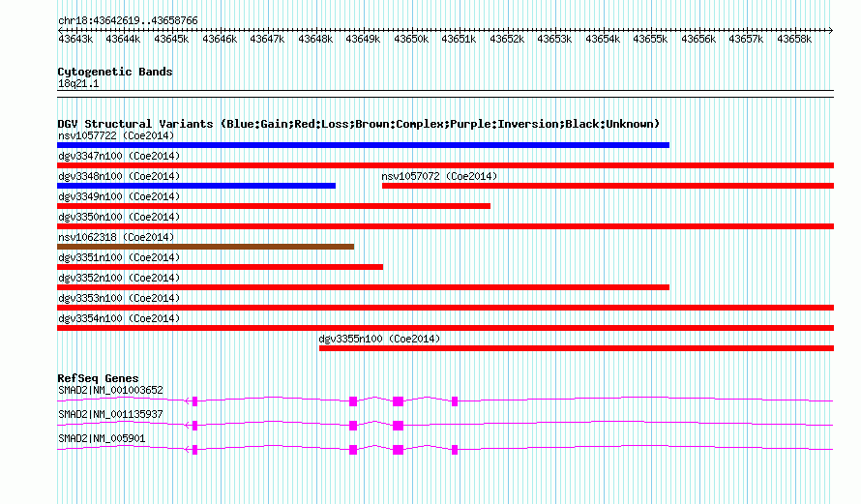Open the SMAD2|NM_005901 transcript label

pyautogui.click(x=102, y=438)
